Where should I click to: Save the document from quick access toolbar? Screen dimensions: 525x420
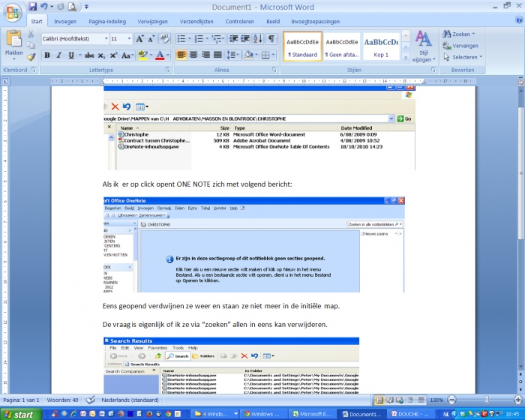click(32, 6)
